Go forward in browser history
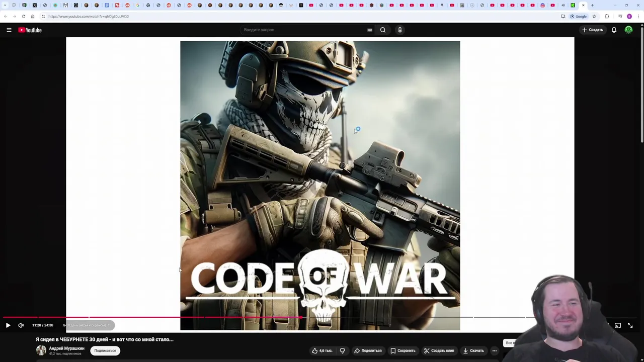This screenshot has width=644, height=362. point(15,16)
